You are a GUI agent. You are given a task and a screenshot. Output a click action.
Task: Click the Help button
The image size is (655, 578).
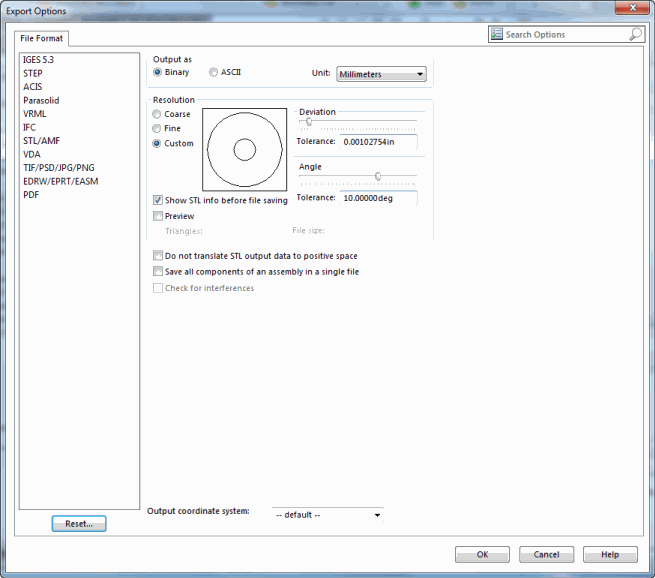point(610,555)
